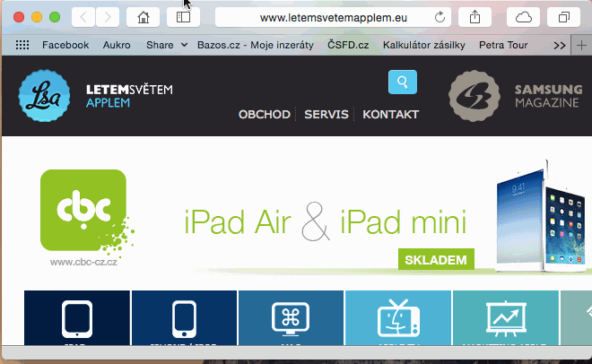
Task: Open the iPhone category tile
Action: coord(184,317)
